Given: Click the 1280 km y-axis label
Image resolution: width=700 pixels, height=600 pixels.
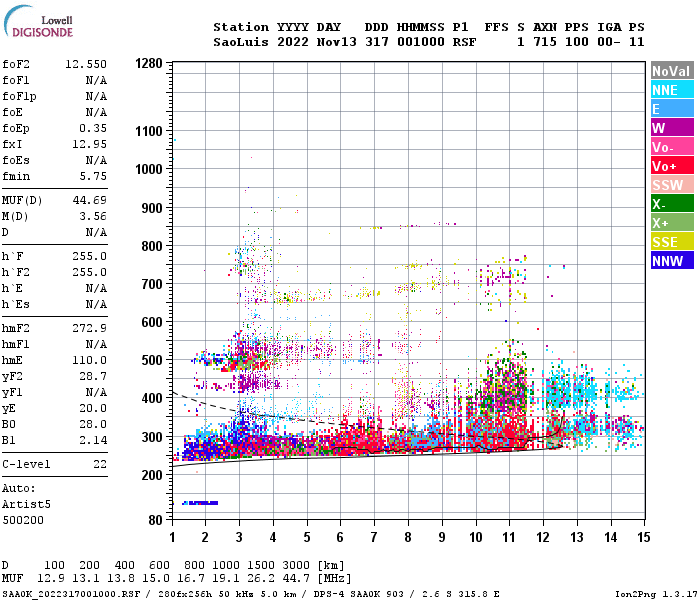Looking at the screenshot, I should click(149, 63).
